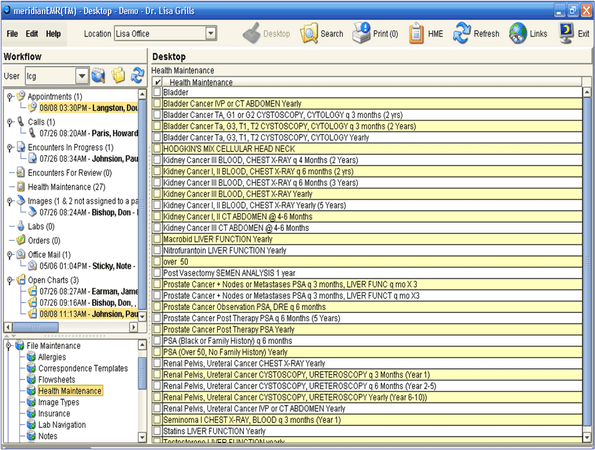Check the Bladder checkbox
This screenshot has width=595, height=450.
[x=157, y=92]
